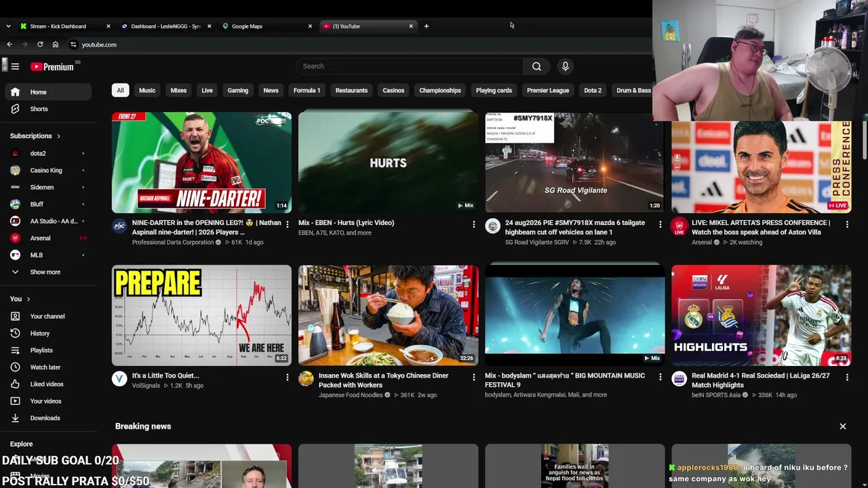Open options menu for It's a Little Too Quiet
868x488 pixels.
click(x=288, y=377)
